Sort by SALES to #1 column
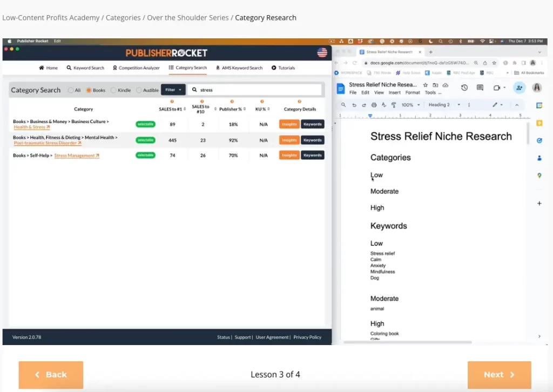The image size is (553, 392). coord(172,109)
